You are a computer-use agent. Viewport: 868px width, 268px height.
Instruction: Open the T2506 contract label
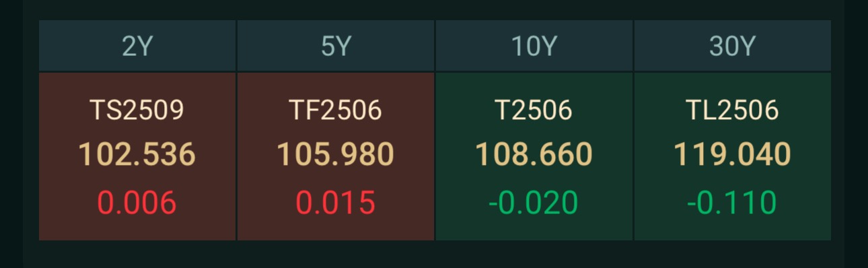coord(534,110)
